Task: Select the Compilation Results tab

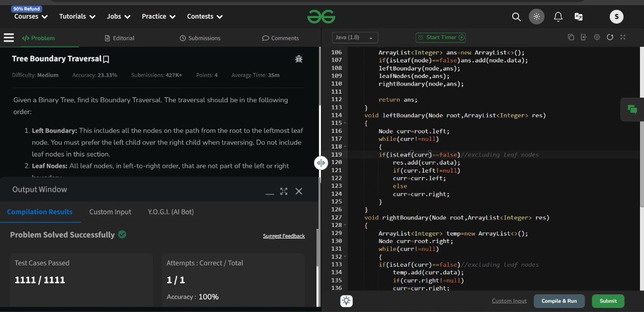Action: click(x=40, y=212)
